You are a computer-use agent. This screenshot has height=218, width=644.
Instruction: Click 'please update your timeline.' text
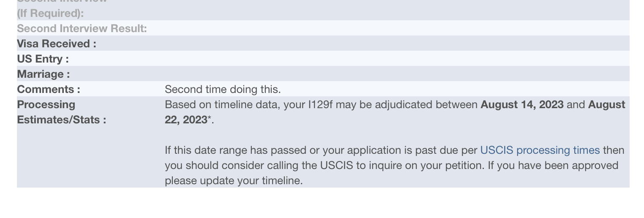pos(233,181)
